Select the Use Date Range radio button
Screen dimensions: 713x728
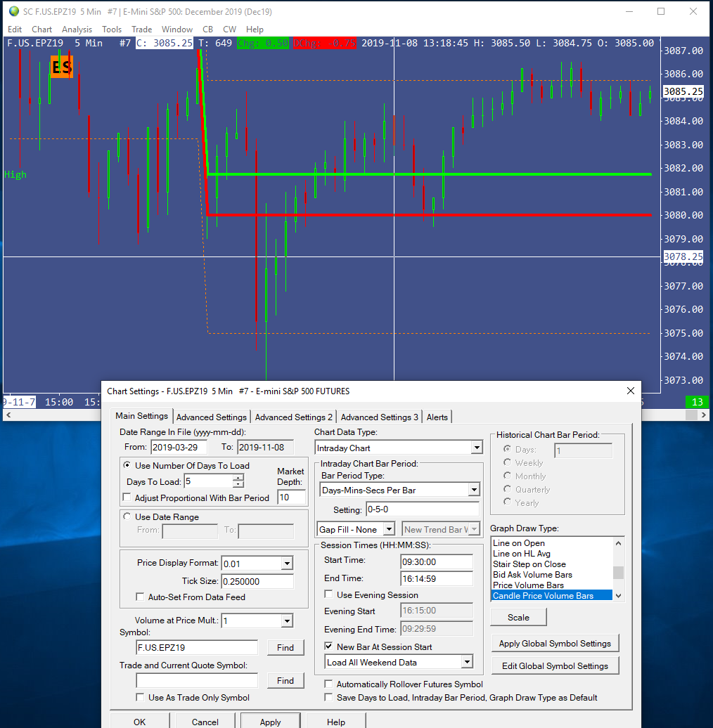(127, 516)
